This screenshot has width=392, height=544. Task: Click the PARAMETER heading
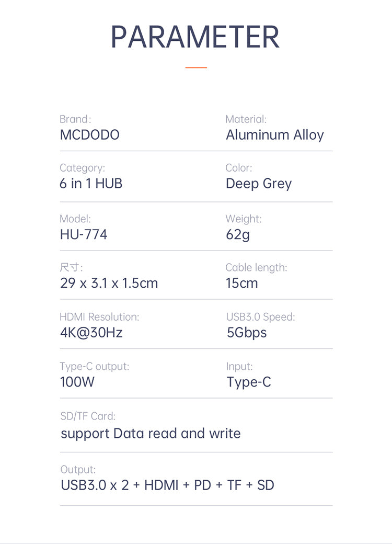195,37
